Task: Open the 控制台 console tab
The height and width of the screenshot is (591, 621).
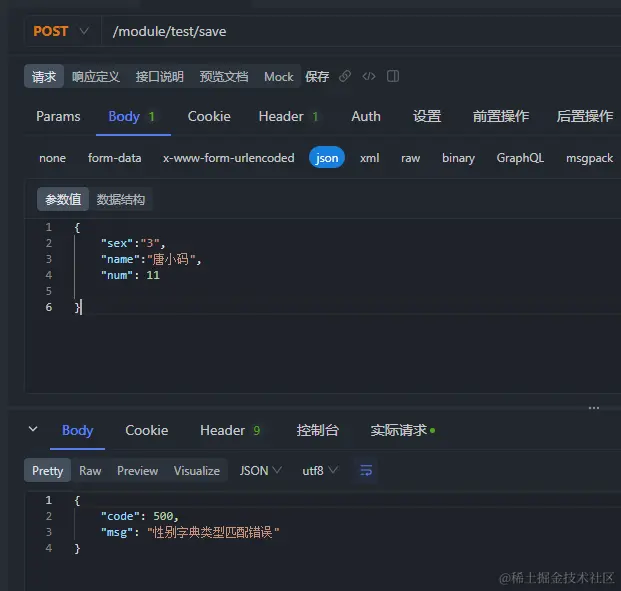Action: click(x=318, y=430)
